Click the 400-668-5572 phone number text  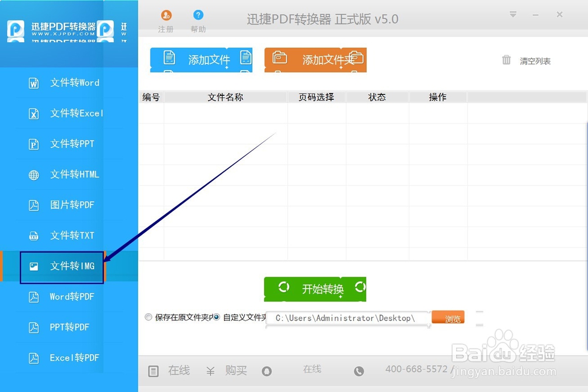click(417, 369)
